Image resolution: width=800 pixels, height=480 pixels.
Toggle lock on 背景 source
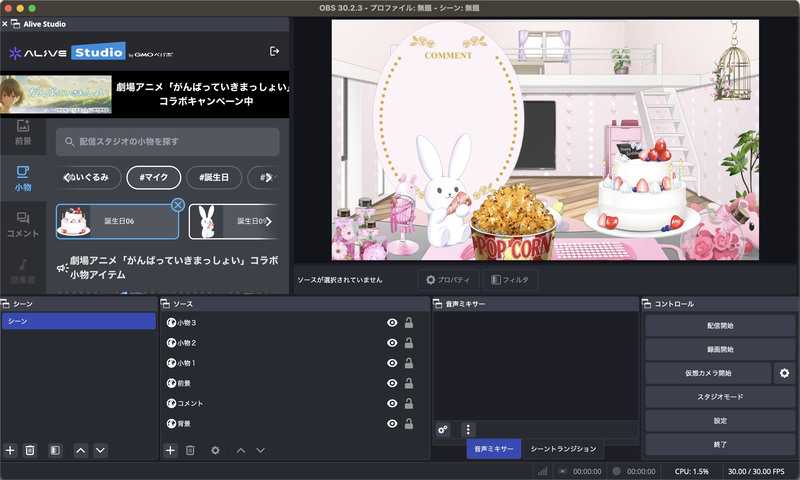pos(409,423)
